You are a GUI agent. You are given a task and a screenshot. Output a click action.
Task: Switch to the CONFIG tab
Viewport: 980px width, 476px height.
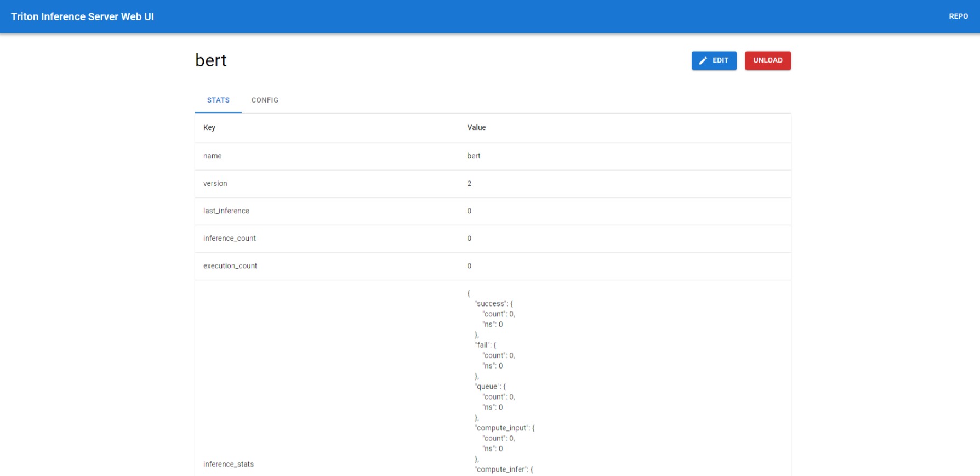tap(265, 100)
